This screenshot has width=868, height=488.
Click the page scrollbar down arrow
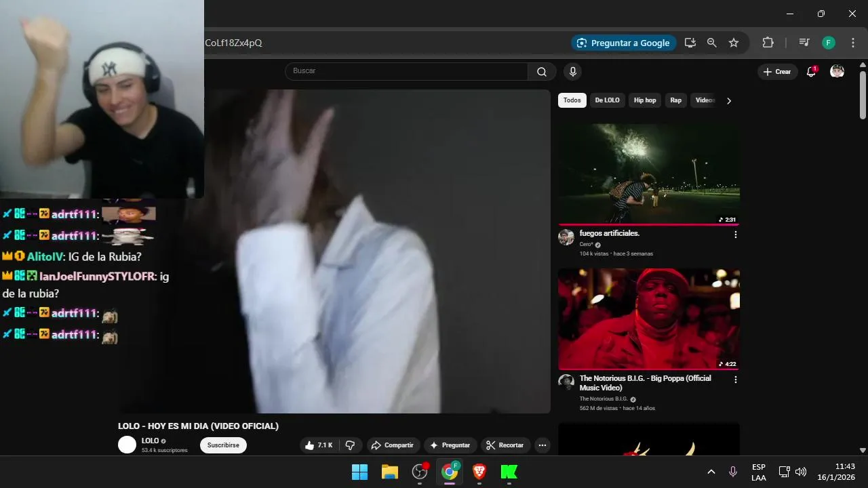(863, 450)
